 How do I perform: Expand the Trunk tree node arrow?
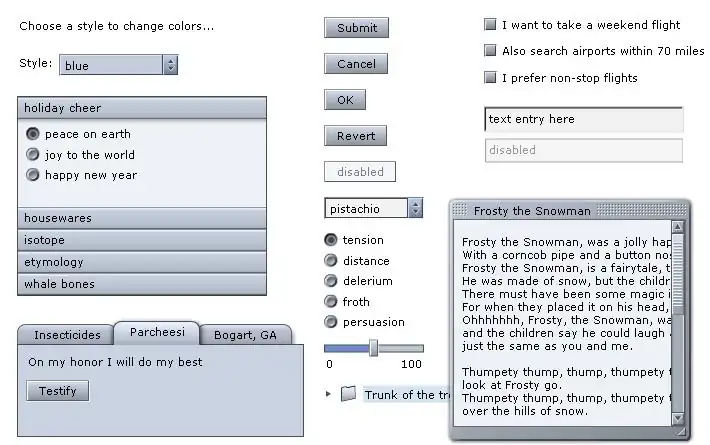[x=329, y=394]
